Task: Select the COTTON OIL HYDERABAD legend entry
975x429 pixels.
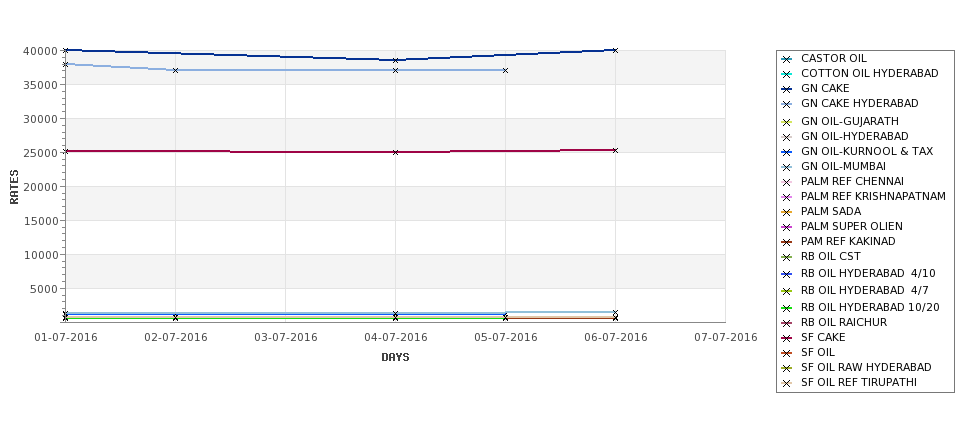Action: point(869,73)
